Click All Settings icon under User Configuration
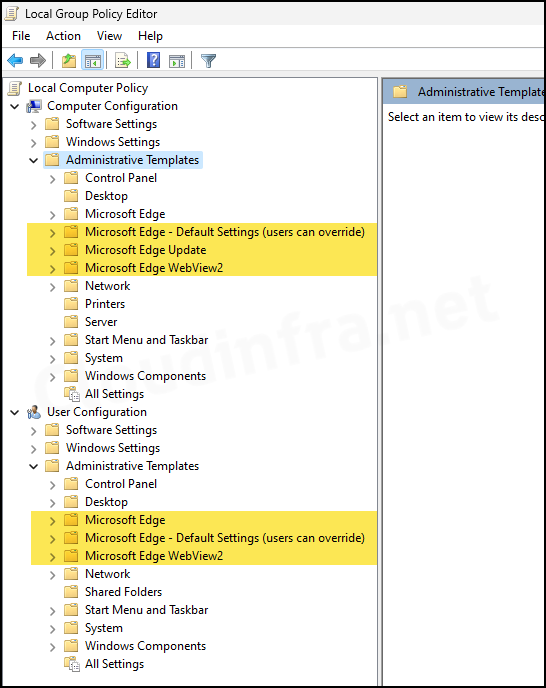 point(72,664)
